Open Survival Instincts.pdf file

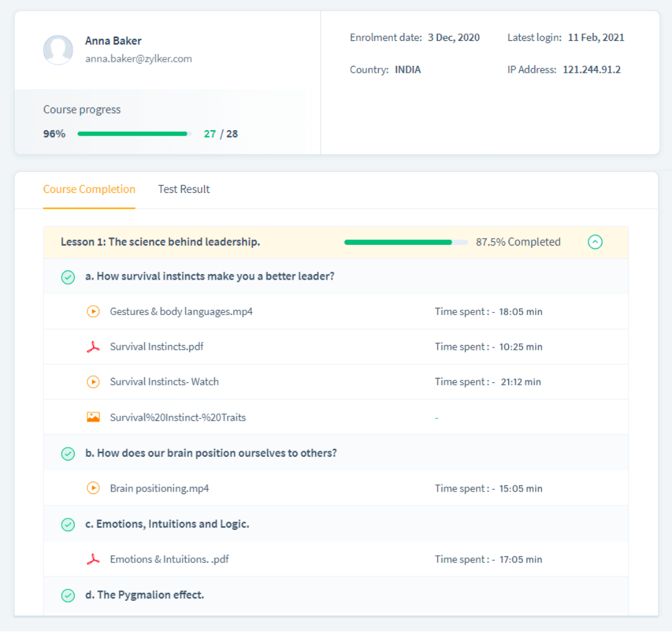coord(157,347)
